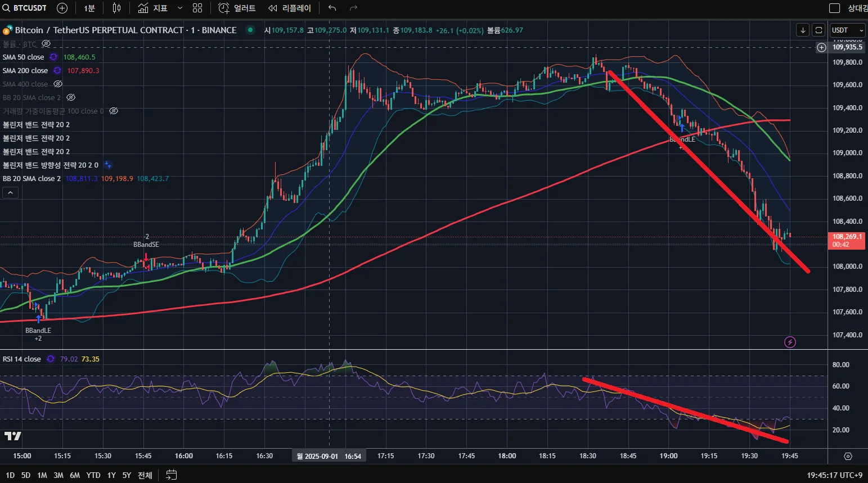Open the go-to-date calendar icon
Viewport: 868px width, 483px height.
pyautogui.click(x=172, y=475)
